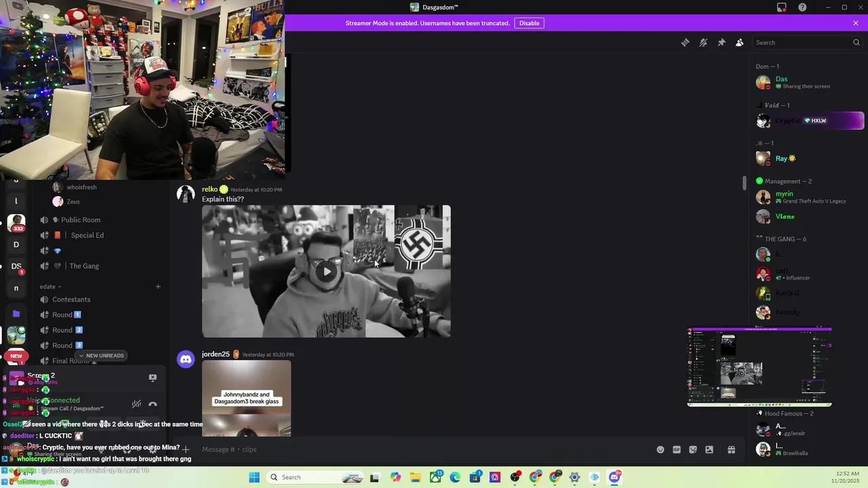Click the stream preview picture-in-picture thumbnail
The image size is (868, 488).
point(759,367)
